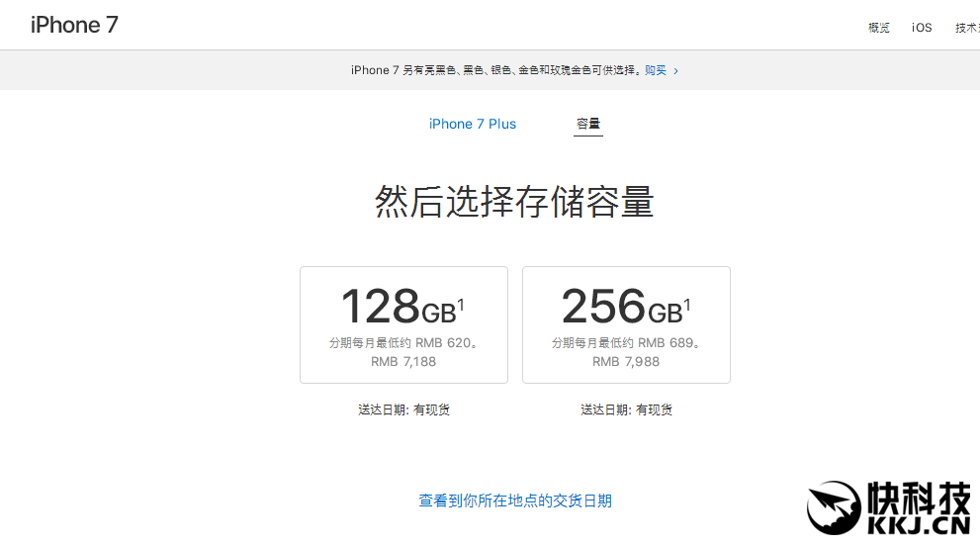This screenshot has height=545, width=980.
Task: Click 送达日期 有现货 under 256GB
Action: 626,409
